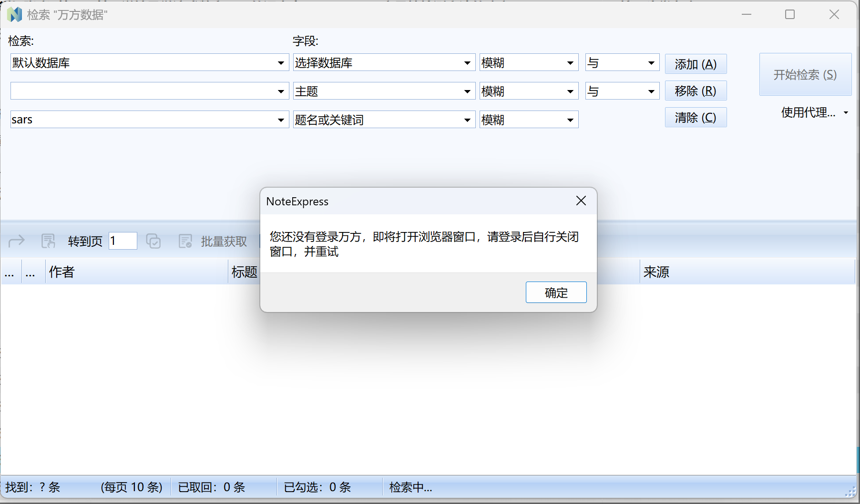Viewport: 860px width, 504px height.
Task: Click the 已取回: 0 条 status entry
Action: click(x=211, y=487)
